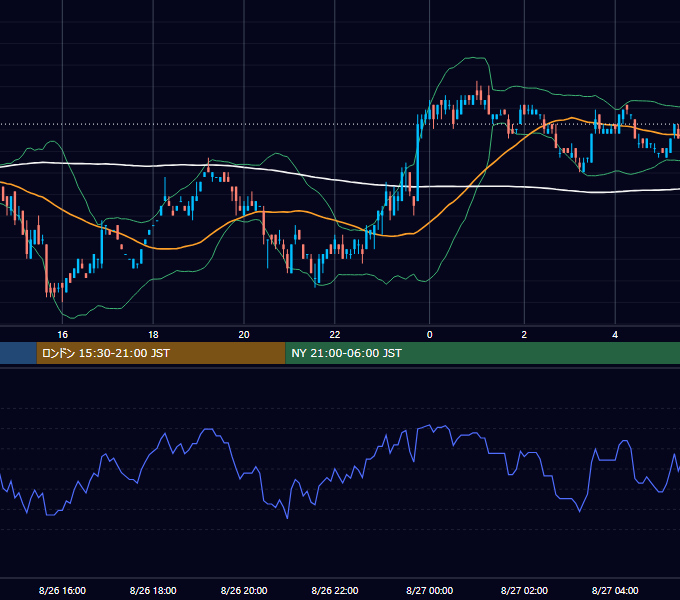This screenshot has width=680, height=600.
Task: Select the NY 21:00-06:00 JST session bar
Action: pos(483,353)
